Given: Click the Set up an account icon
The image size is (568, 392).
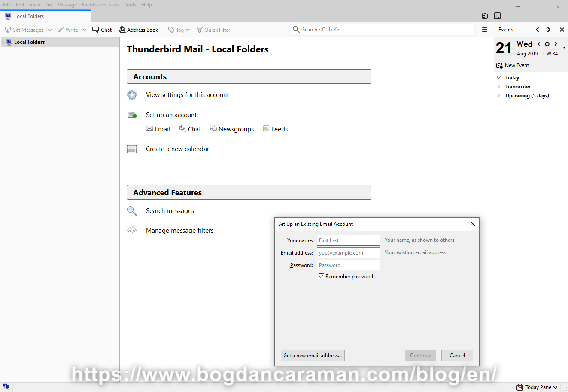Looking at the screenshot, I should click(x=132, y=115).
